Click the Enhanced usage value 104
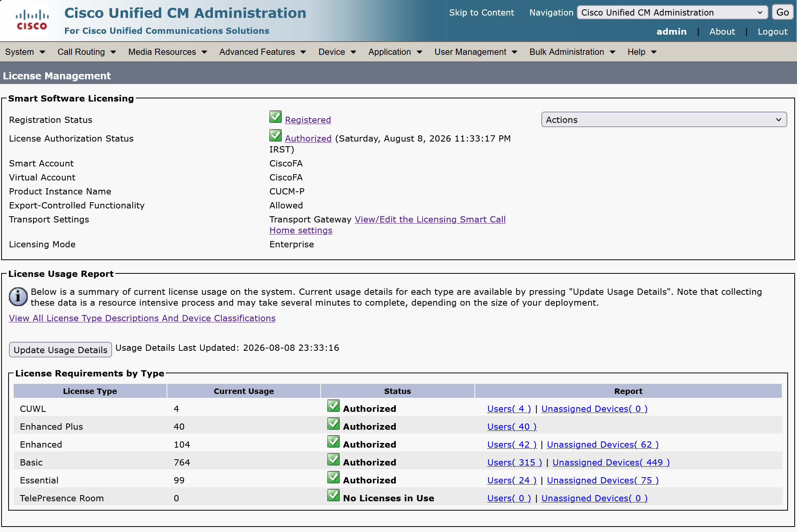This screenshot has width=797, height=532. [182, 445]
